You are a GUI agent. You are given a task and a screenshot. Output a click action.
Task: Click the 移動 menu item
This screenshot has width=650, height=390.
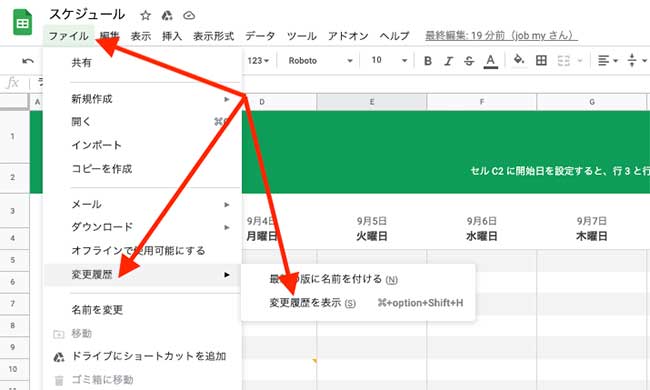pyautogui.click(x=142, y=334)
